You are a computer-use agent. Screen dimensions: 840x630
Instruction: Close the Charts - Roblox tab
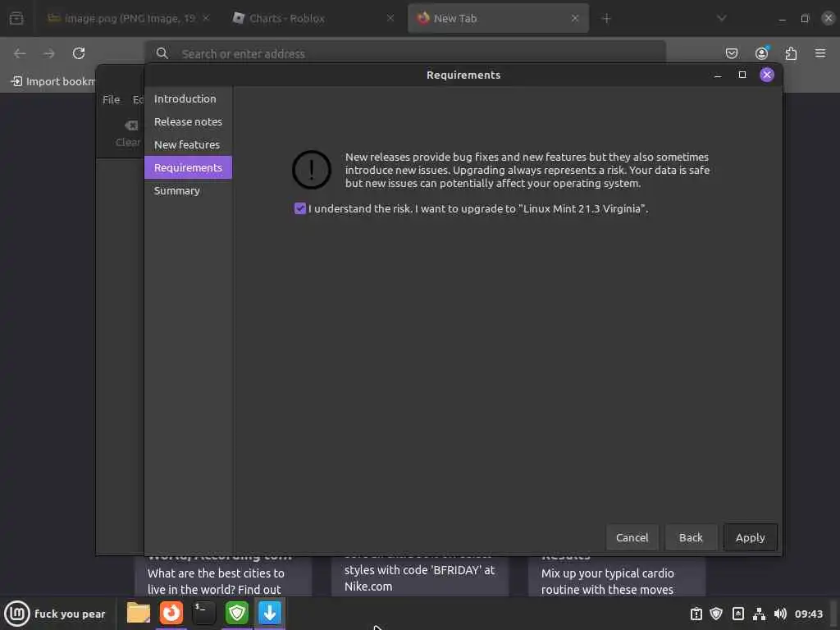point(390,18)
